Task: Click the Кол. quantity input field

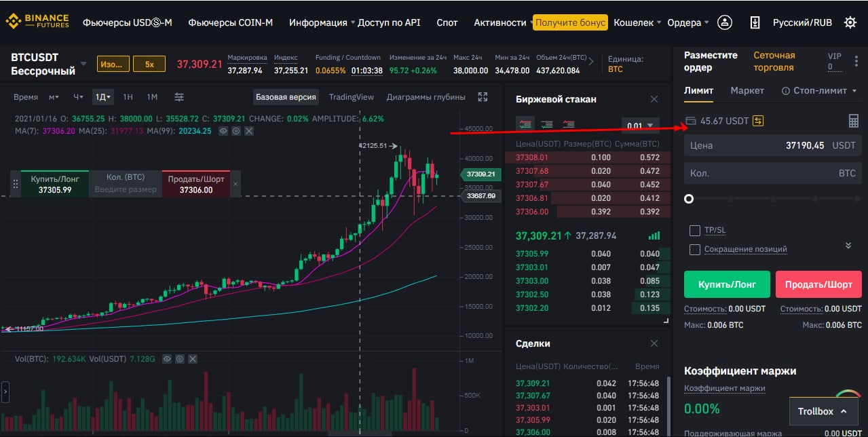Action: tap(772, 173)
